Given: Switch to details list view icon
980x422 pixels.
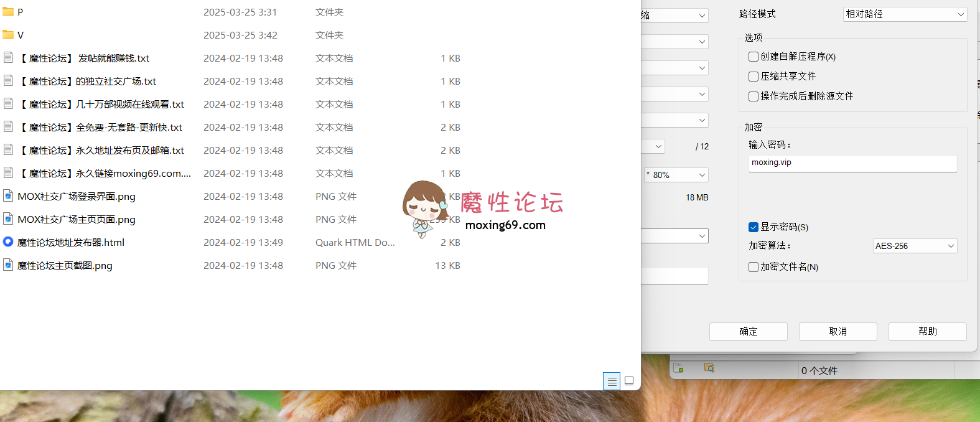Looking at the screenshot, I should click(x=612, y=381).
